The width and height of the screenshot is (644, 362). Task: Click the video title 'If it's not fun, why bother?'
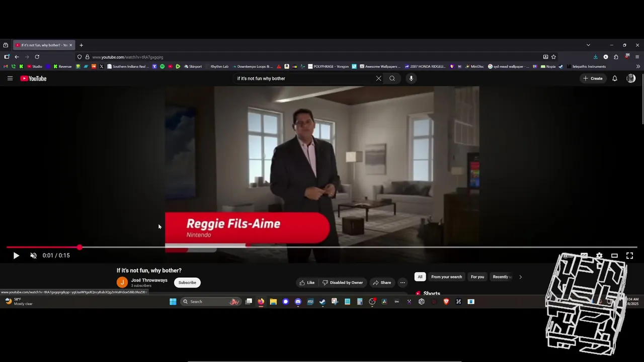149,270
